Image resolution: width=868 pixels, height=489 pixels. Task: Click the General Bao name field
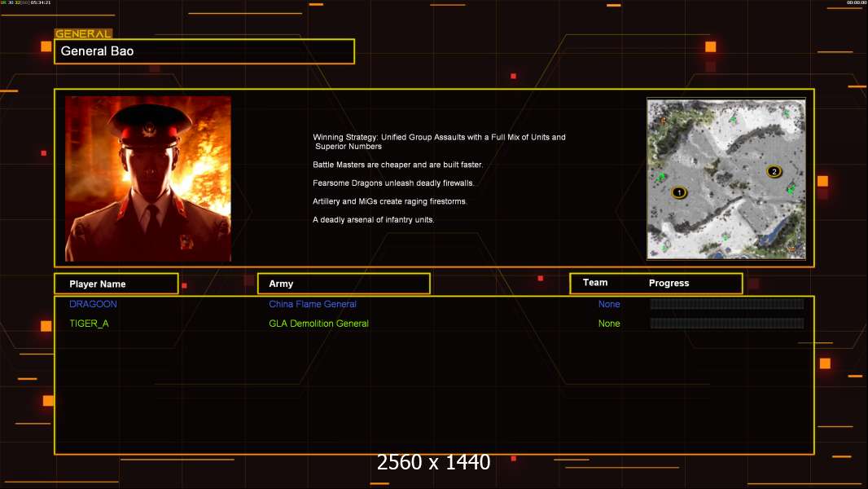pos(204,51)
